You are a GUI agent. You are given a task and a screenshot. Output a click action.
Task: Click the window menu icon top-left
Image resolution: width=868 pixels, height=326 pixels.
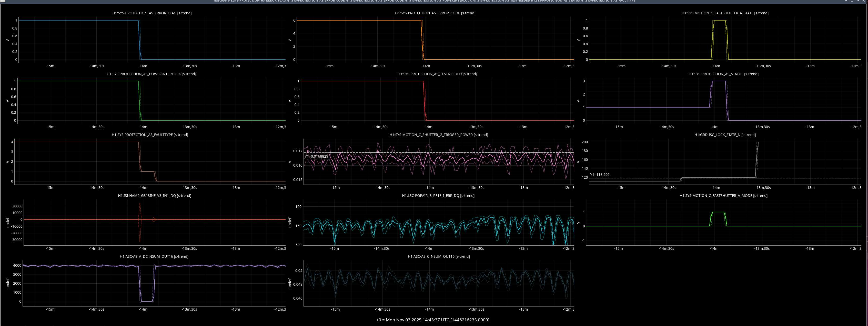click(3, 1)
